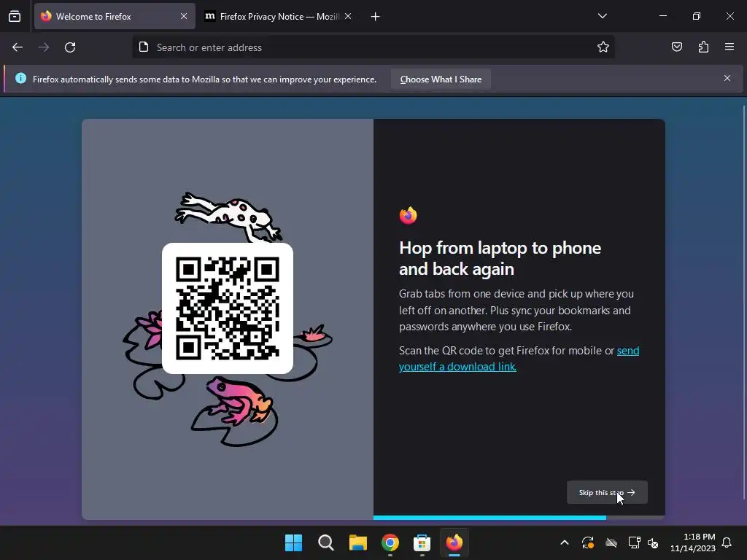This screenshot has height=560, width=747.
Task: Open a new tab with plus button
Action: [x=376, y=17]
